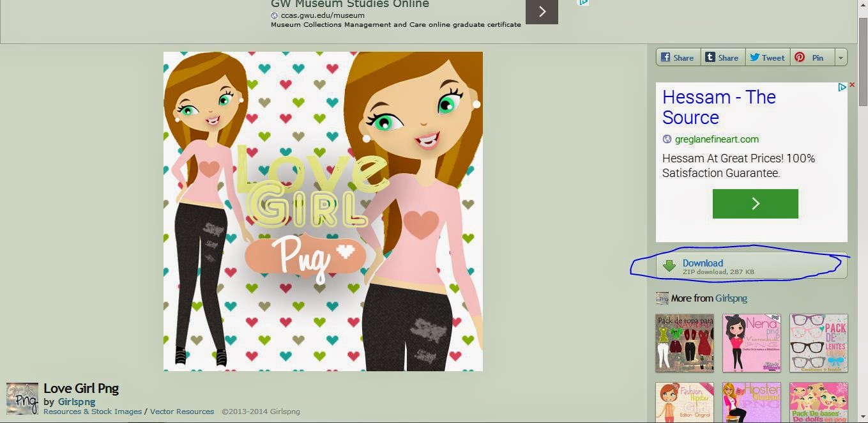The width and height of the screenshot is (868, 423).
Task: Visit the Girlspng author profile link
Action: (76, 401)
